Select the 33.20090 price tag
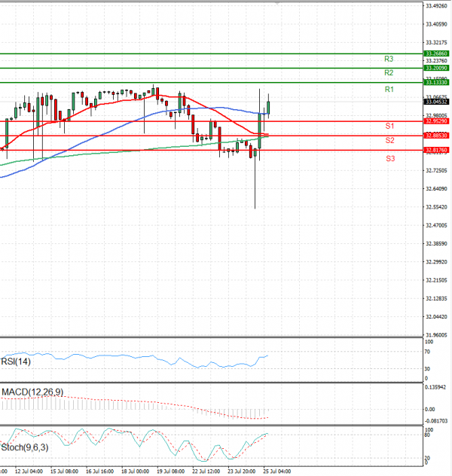The height and width of the screenshot is (476, 452). (436, 68)
